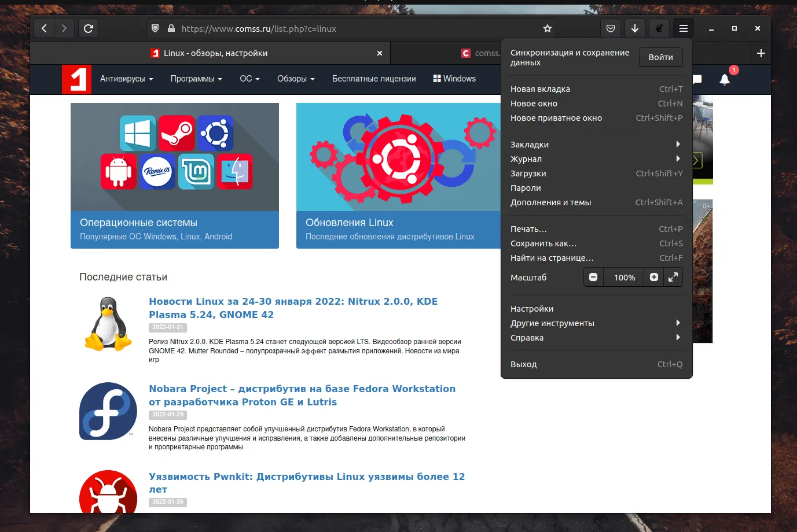
Task: Decrease zoom with the minus button
Action: 593,278
